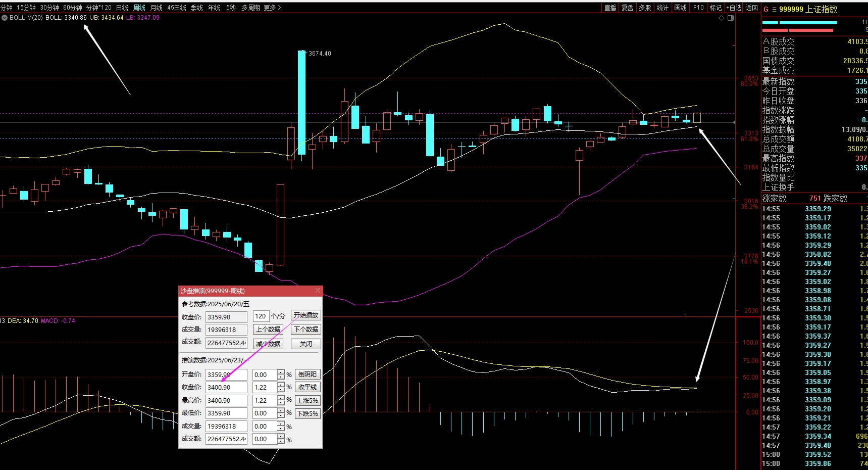Screen dimensions: 868x470
Task: Click the 关闭 close button in dialog
Action: point(306,344)
